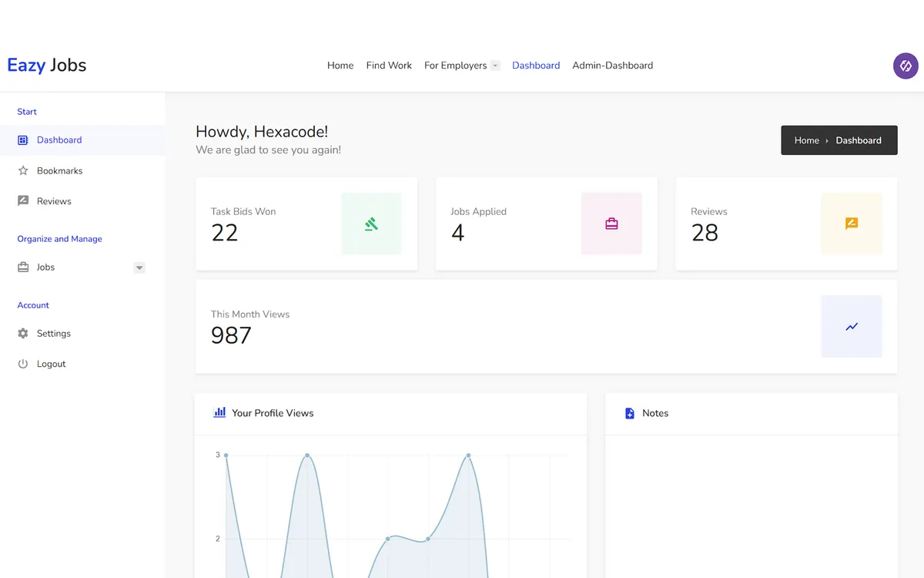Click the Logout power icon
The image size is (924, 578).
coord(23,364)
